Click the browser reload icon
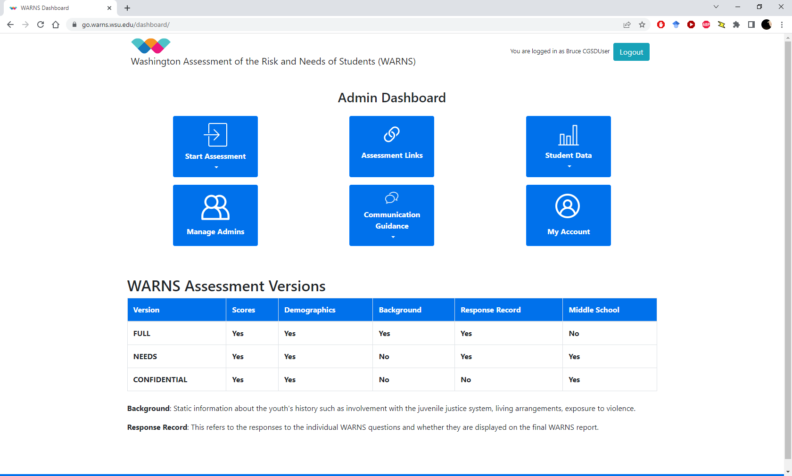The image size is (792, 476). (41, 24)
